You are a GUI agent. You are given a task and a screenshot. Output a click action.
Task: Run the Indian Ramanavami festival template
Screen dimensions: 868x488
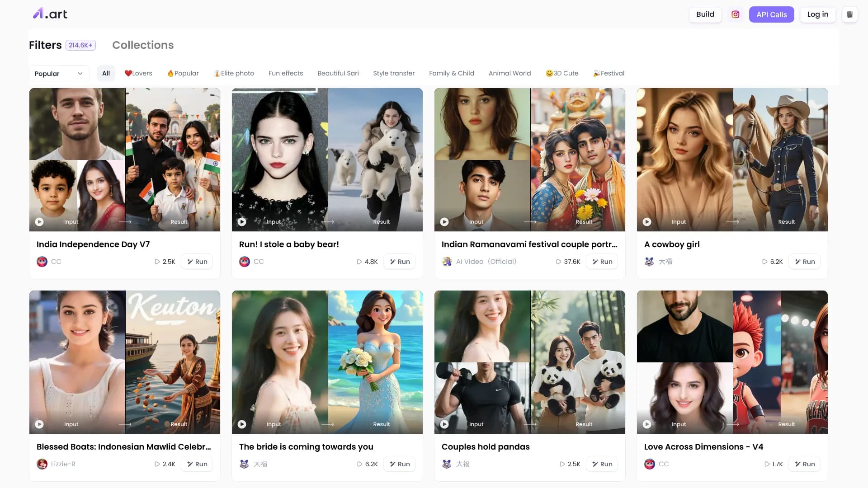(x=602, y=262)
